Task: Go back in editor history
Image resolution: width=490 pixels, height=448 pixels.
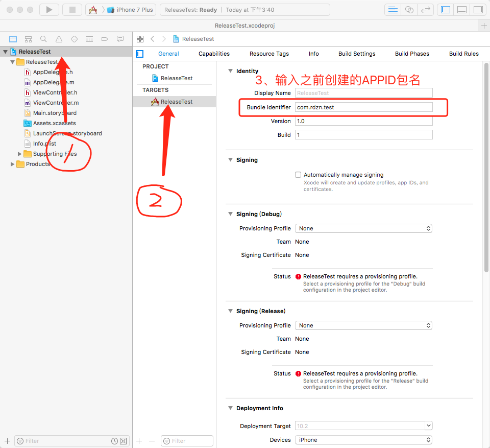Action: pos(153,39)
